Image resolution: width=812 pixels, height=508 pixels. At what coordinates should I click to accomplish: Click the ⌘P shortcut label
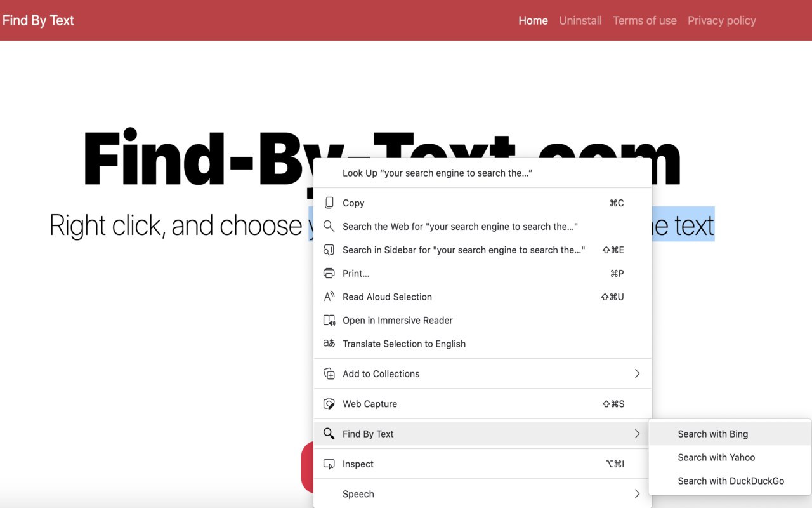[617, 274]
